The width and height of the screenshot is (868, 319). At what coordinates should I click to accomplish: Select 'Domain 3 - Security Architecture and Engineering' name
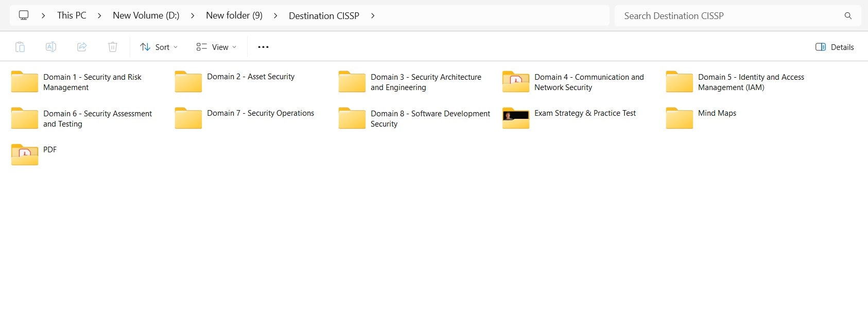point(426,82)
